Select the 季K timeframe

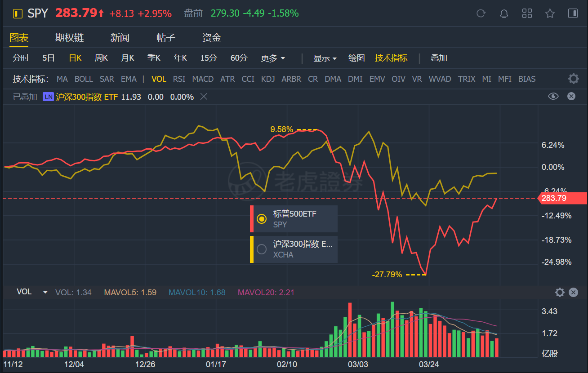coord(154,58)
